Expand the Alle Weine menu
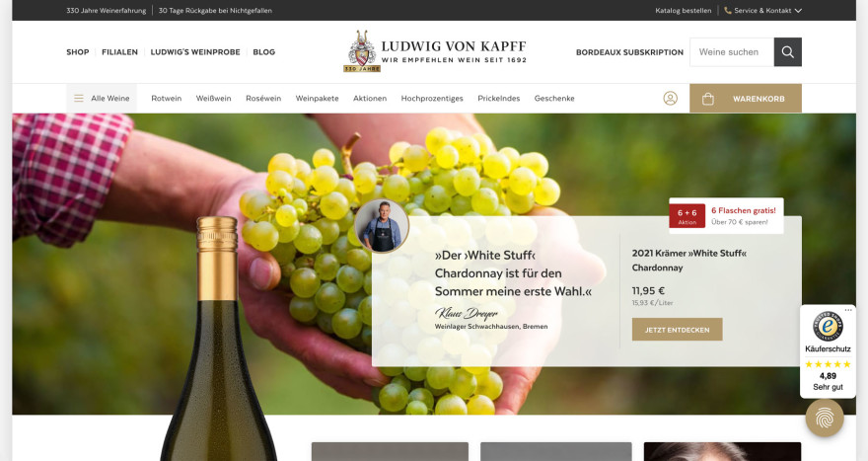The image size is (868, 461). [x=102, y=98]
